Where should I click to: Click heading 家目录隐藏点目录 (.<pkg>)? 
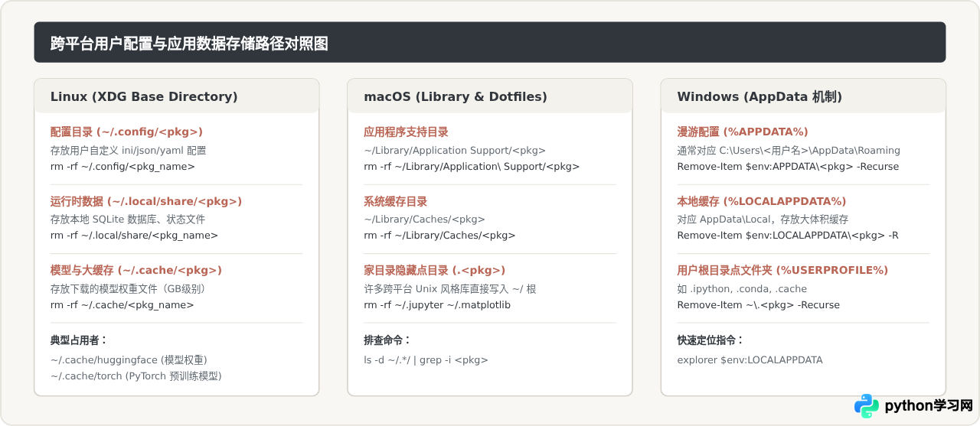pyautogui.click(x=434, y=270)
